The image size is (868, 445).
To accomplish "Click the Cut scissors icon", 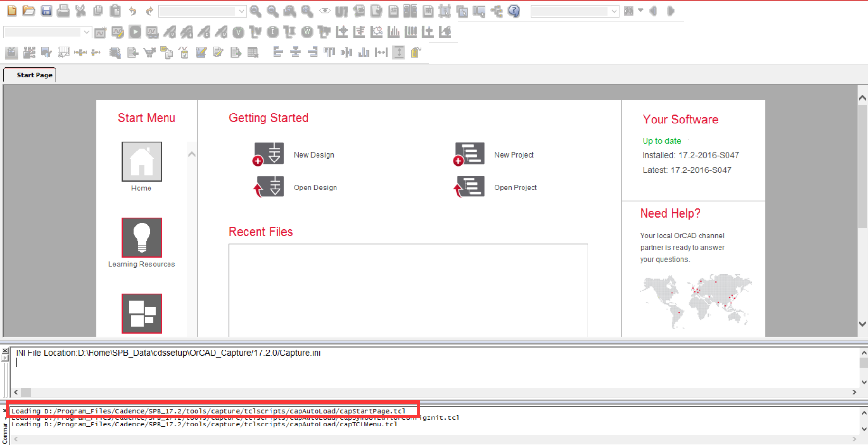I will 81,10.
